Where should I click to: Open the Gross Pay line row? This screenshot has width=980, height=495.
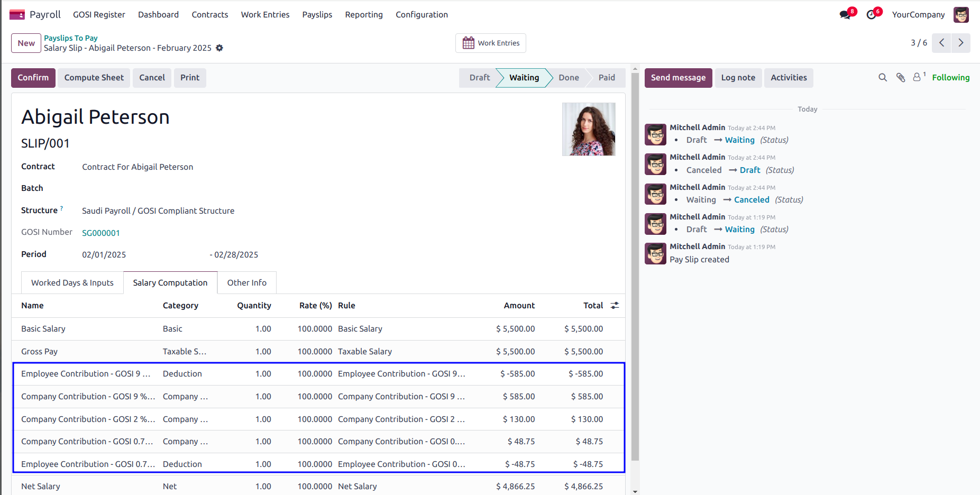318,352
